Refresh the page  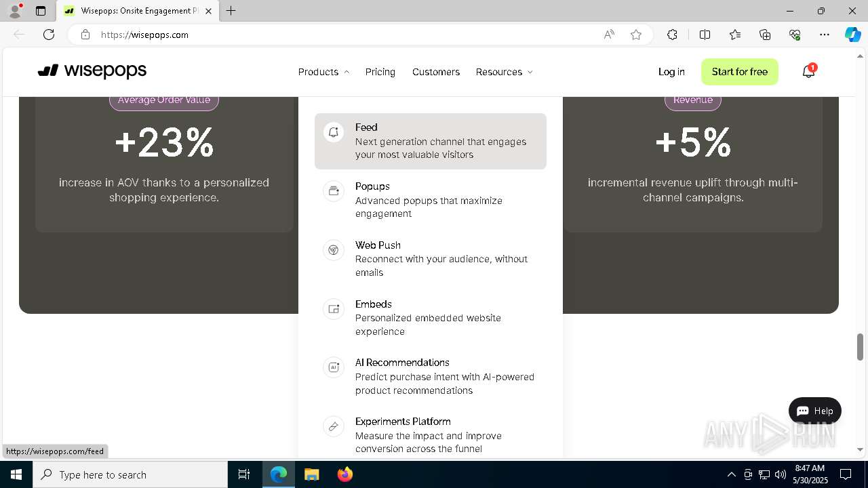[49, 35]
